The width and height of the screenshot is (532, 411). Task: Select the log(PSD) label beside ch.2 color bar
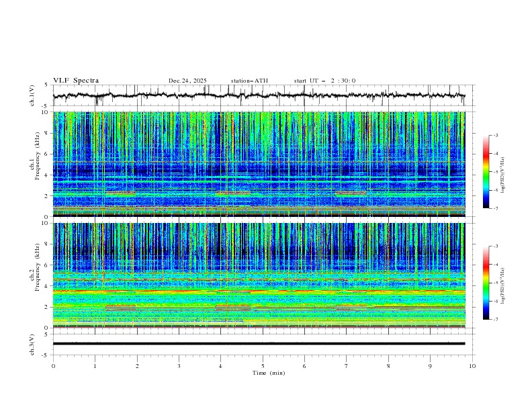point(502,286)
